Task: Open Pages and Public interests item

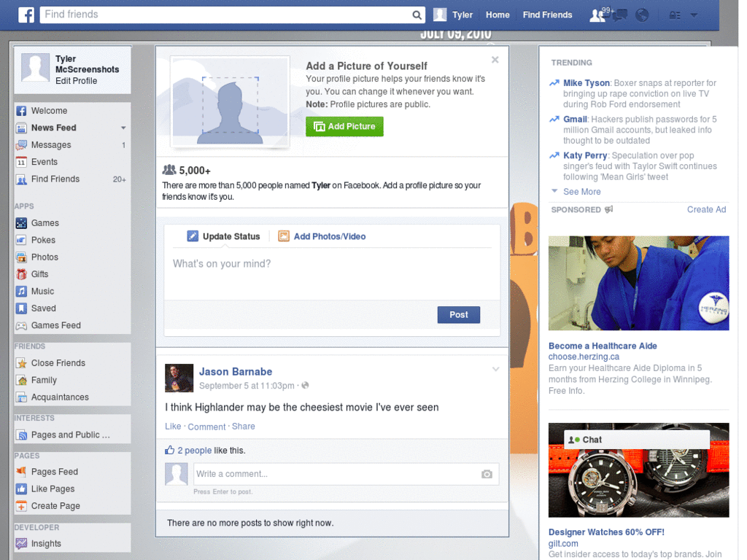Action: [71, 435]
